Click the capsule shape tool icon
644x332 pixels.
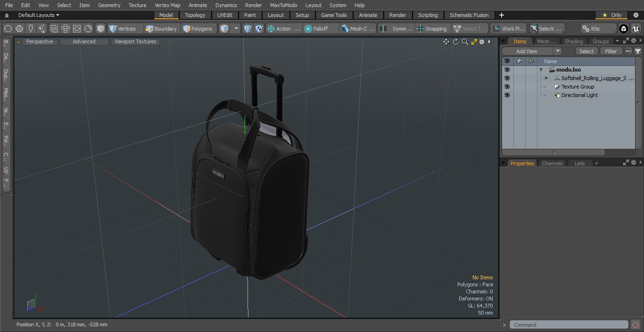(x=54, y=29)
